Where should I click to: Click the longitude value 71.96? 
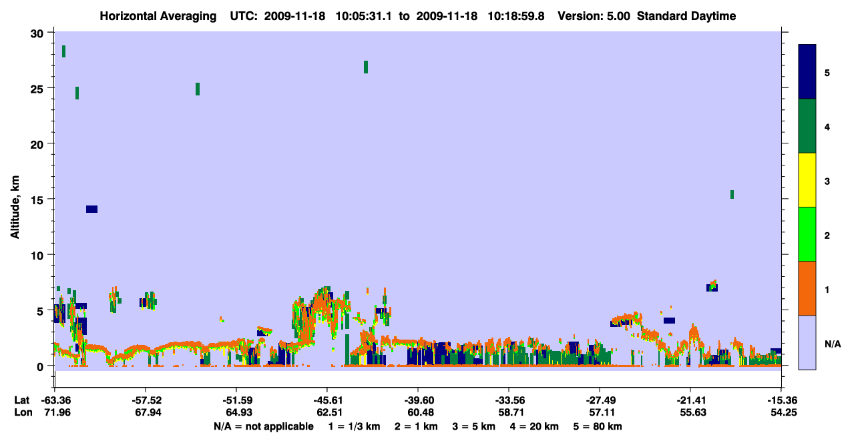(x=57, y=412)
